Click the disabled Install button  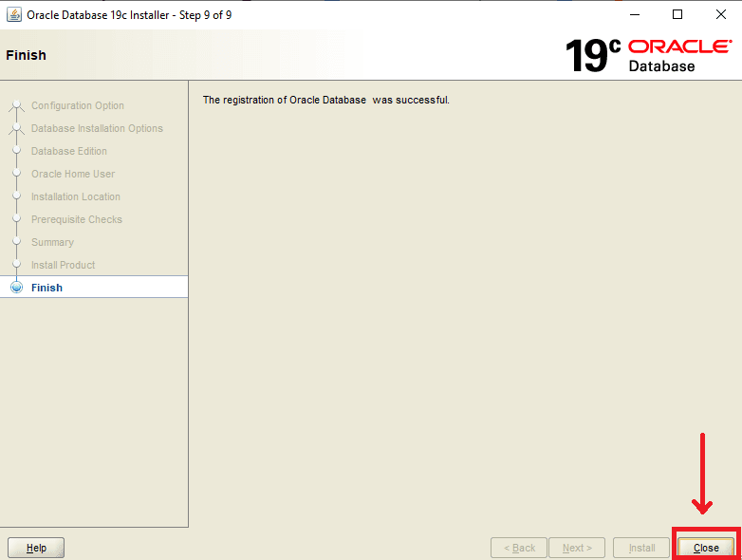pyautogui.click(x=641, y=548)
